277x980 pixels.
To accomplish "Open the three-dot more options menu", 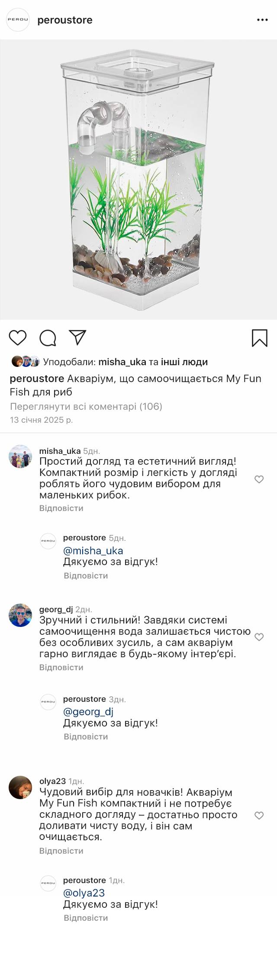I will click(x=262, y=20).
